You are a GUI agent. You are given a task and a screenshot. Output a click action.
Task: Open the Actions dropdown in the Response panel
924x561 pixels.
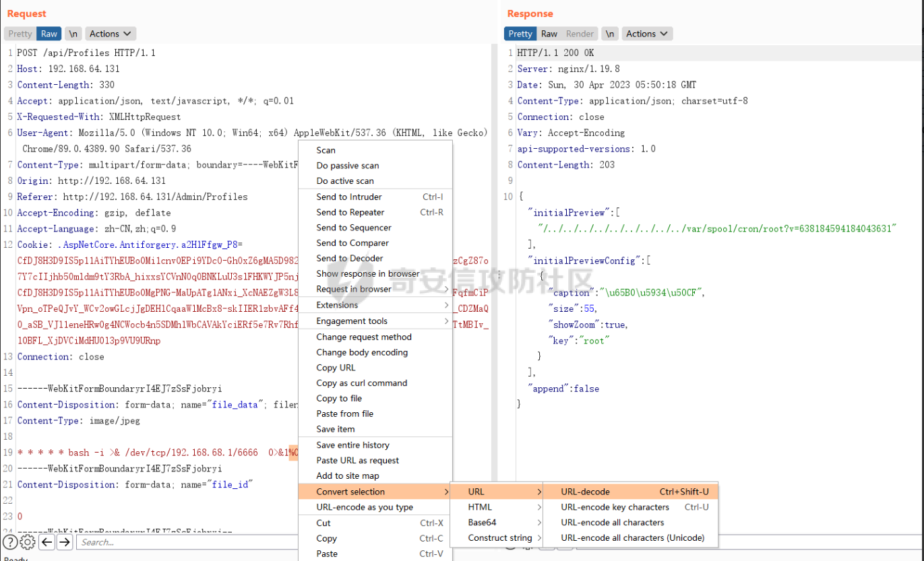point(647,34)
